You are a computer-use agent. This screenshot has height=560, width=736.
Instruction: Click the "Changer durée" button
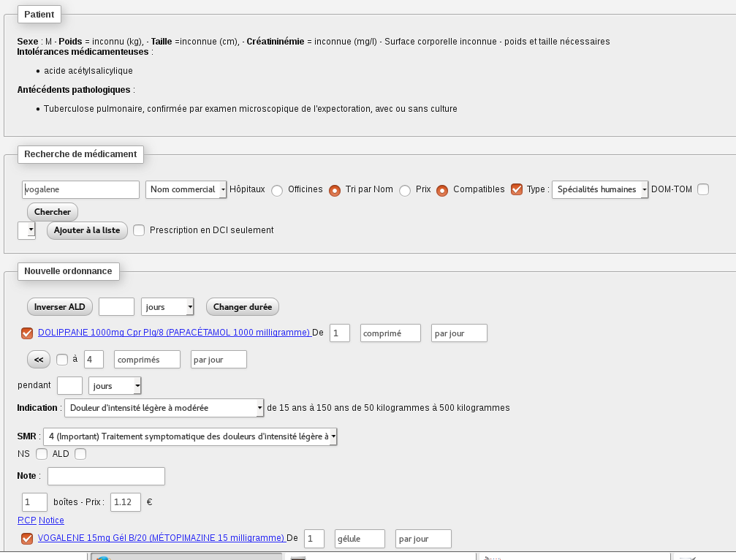pos(242,306)
